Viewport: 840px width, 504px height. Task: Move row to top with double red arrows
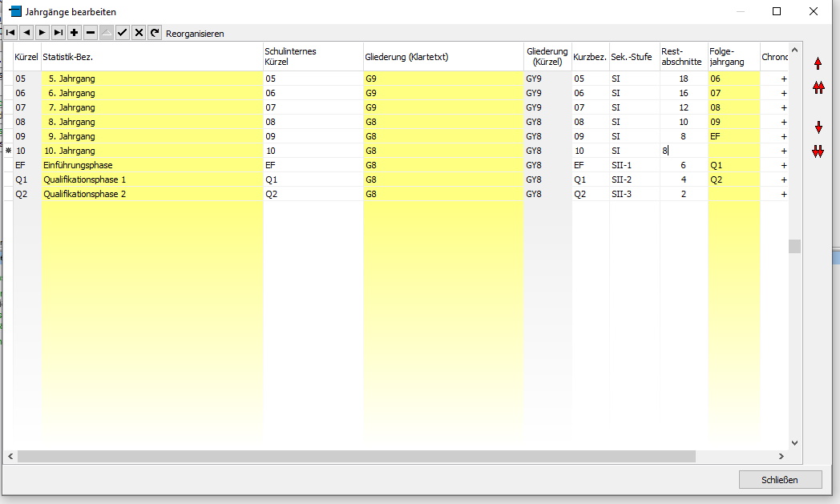click(818, 88)
